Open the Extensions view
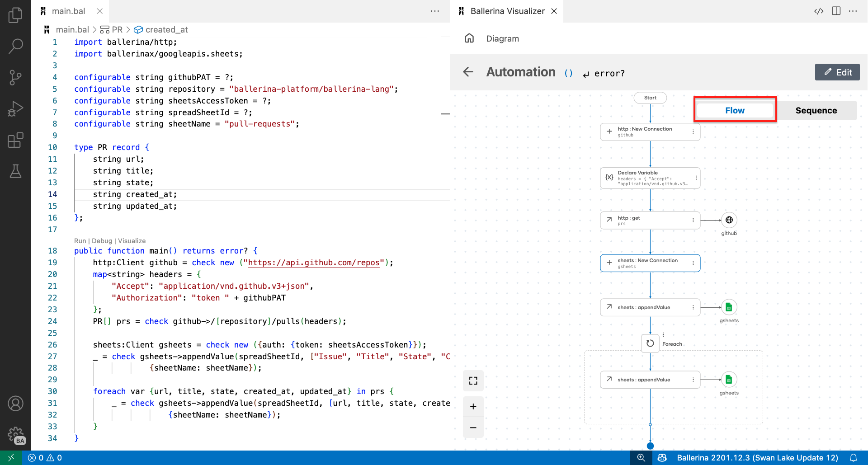This screenshot has width=868, height=465. [15, 140]
